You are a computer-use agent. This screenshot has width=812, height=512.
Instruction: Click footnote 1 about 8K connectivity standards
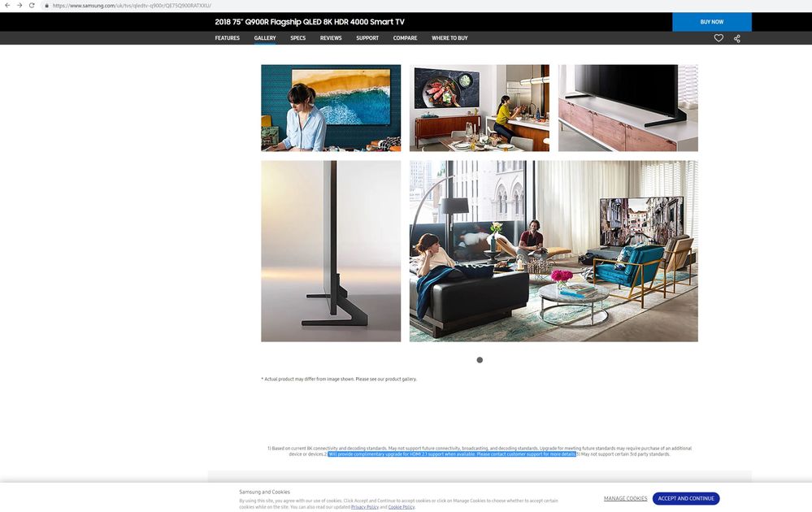coord(479,449)
